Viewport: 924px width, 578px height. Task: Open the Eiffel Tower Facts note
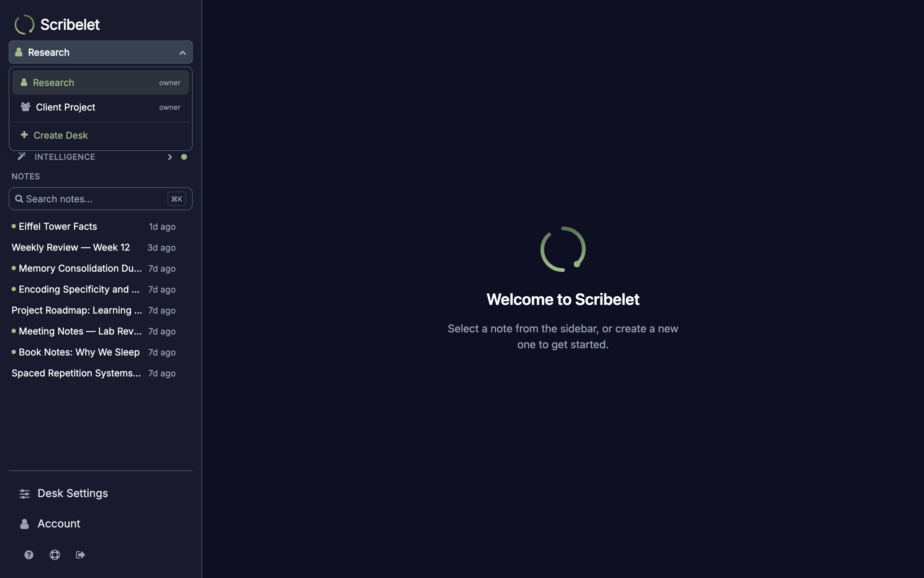point(93,226)
